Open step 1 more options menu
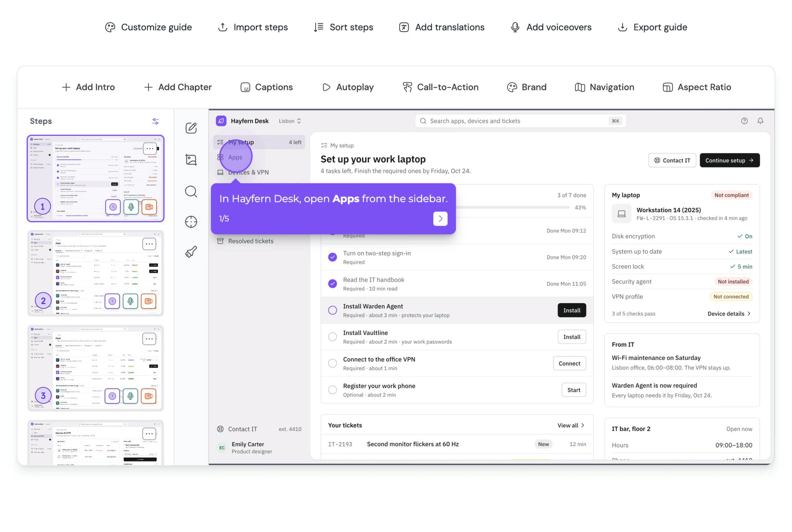 [150, 149]
